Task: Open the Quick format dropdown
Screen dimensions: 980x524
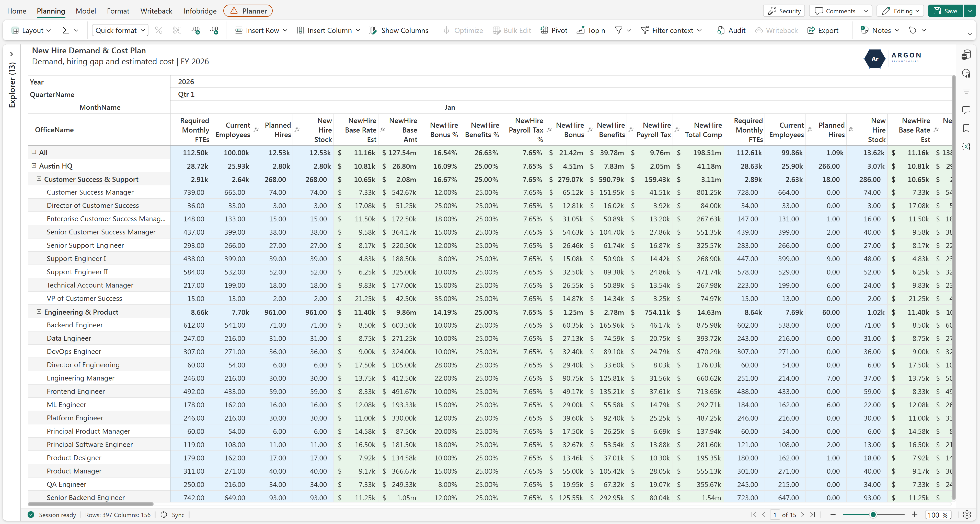Action: click(120, 30)
